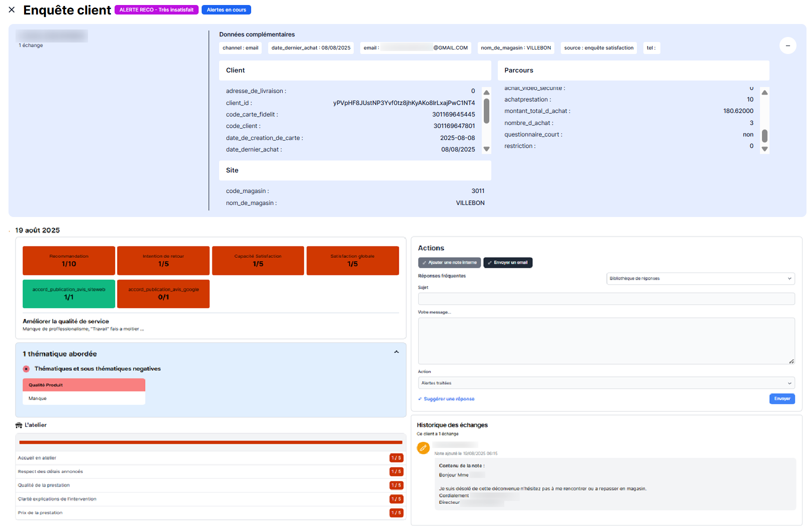
Task: Collapse the '1 thématique abordée' section
Action: click(396, 352)
